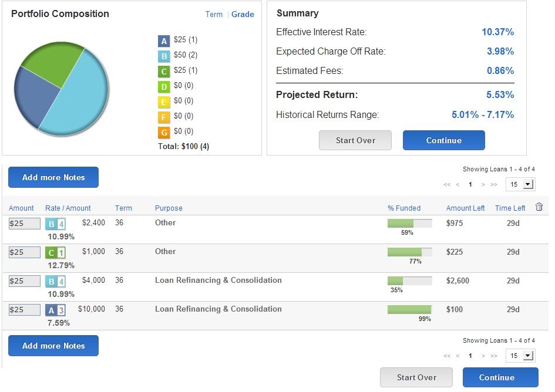Open the bottom page-size dropdown showing 15

pos(521,356)
